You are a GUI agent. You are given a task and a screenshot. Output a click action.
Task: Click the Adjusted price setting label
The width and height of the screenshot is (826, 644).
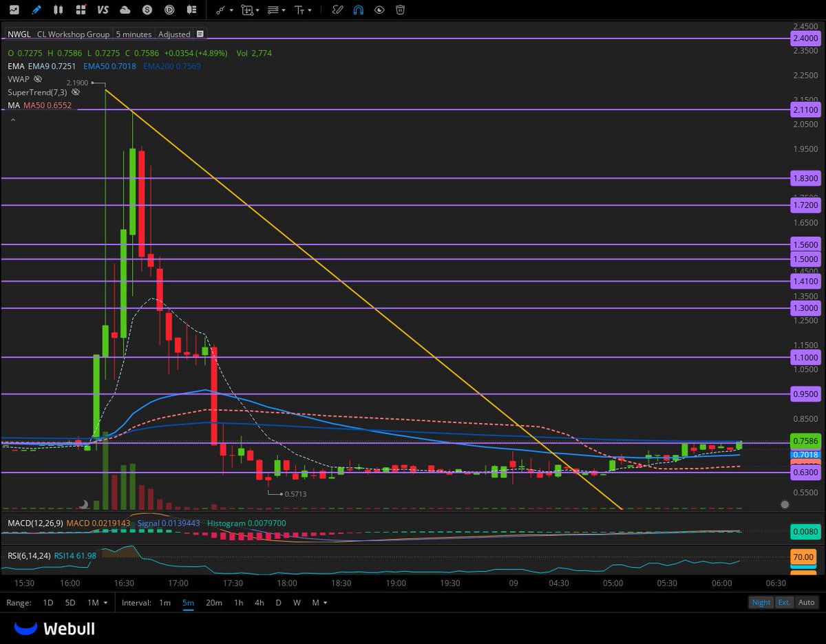[174, 34]
